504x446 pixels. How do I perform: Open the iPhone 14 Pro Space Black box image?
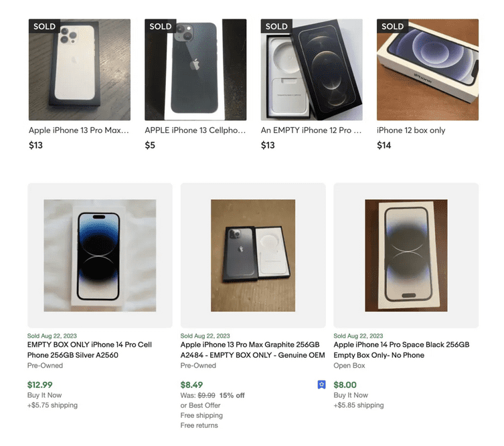coord(406,255)
